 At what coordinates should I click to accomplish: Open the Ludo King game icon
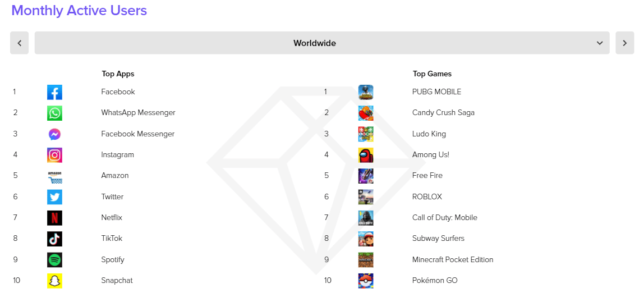(x=366, y=134)
